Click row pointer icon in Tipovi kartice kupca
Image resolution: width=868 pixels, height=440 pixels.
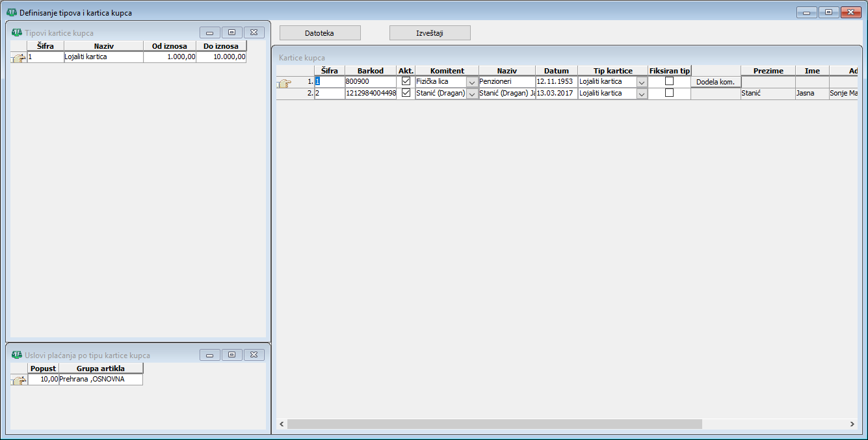(19, 58)
